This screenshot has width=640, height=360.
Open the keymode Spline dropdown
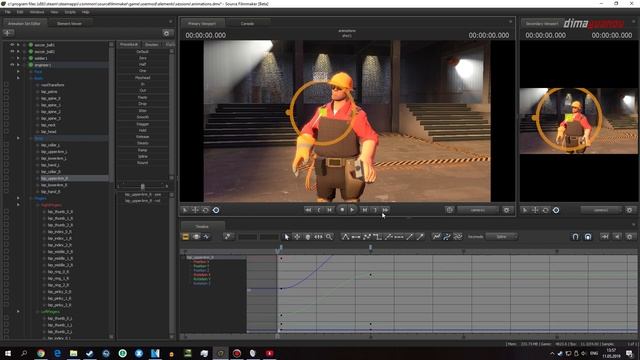pyautogui.click(x=501, y=237)
